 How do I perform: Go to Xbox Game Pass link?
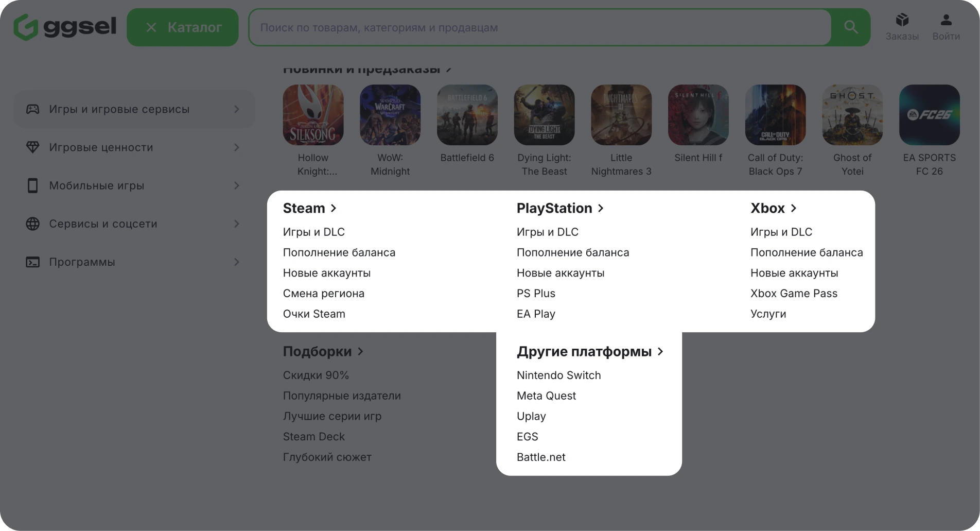pos(793,294)
